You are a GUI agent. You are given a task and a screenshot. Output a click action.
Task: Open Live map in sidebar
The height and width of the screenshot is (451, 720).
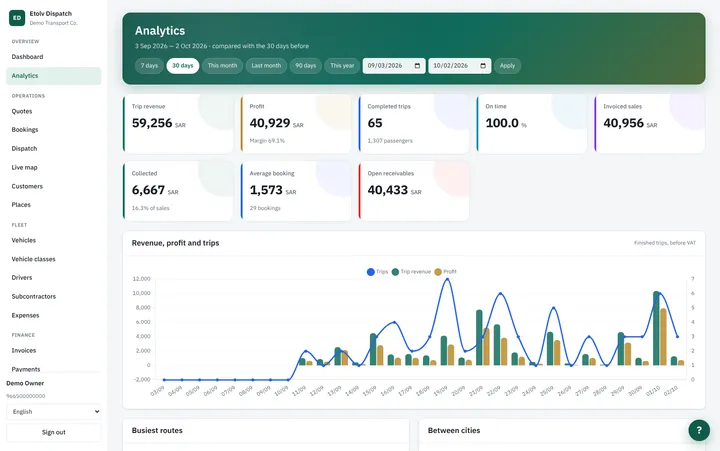[x=54, y=167]
